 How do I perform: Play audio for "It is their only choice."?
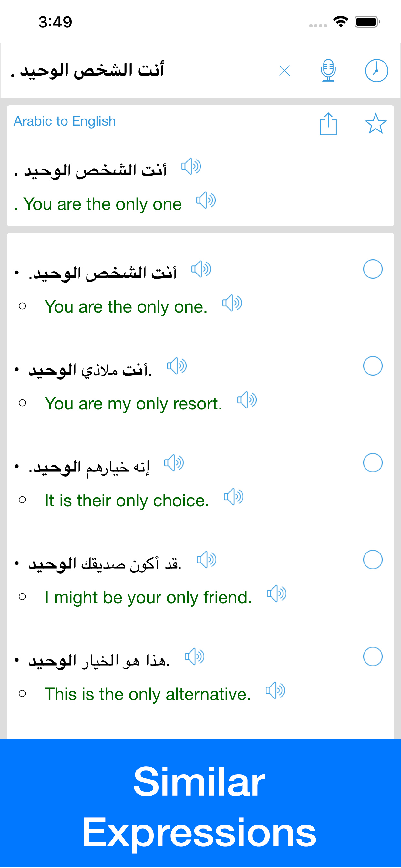[x=233, y=497]
